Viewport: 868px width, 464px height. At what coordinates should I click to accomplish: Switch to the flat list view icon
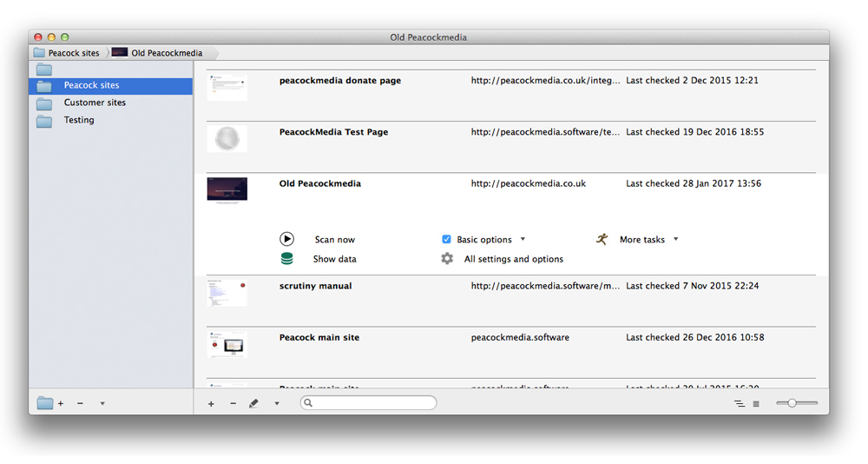coord(756,403)
